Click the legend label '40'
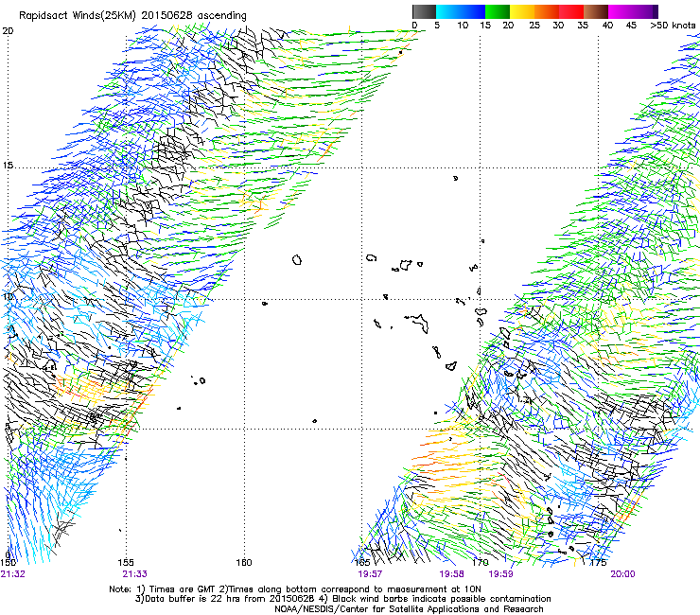This screenshot has width=700, height=615. [x=607, y=26]
